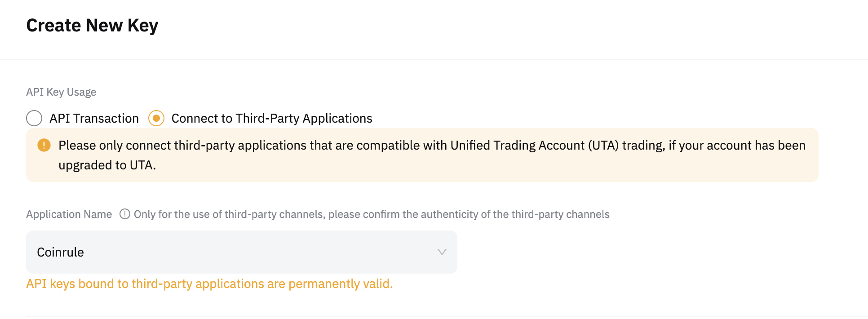Select Connect to Third-Party Applications option
The image size is (868, 319).
coord(156,118)
